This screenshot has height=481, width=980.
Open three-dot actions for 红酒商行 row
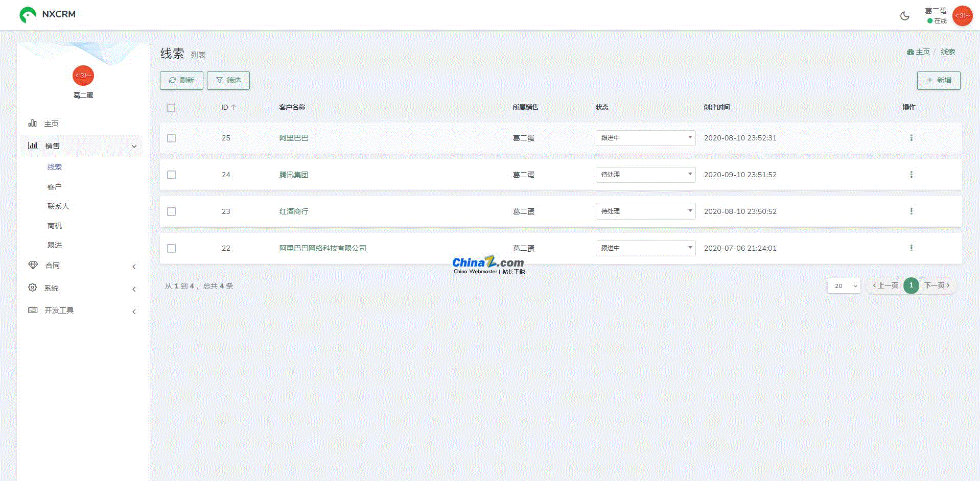[x=911, y=211]
